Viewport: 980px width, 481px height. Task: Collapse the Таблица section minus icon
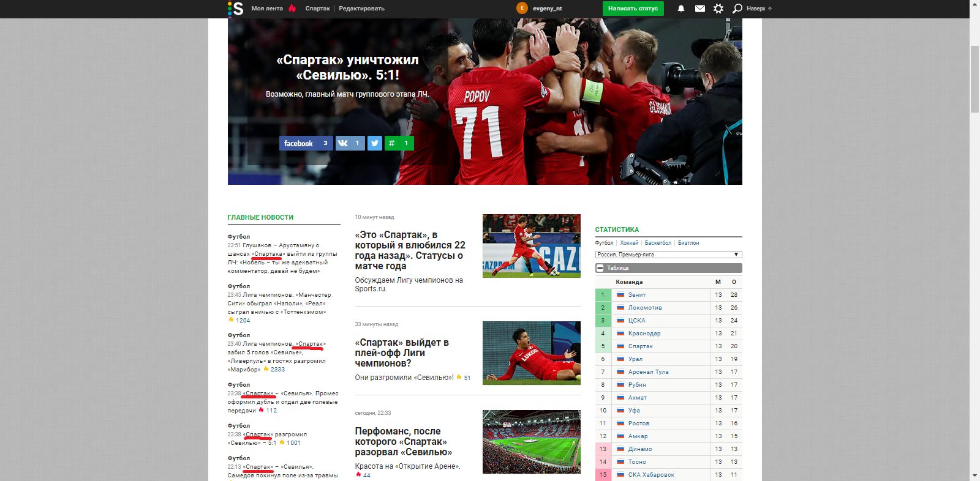click(x=600, y=268)
